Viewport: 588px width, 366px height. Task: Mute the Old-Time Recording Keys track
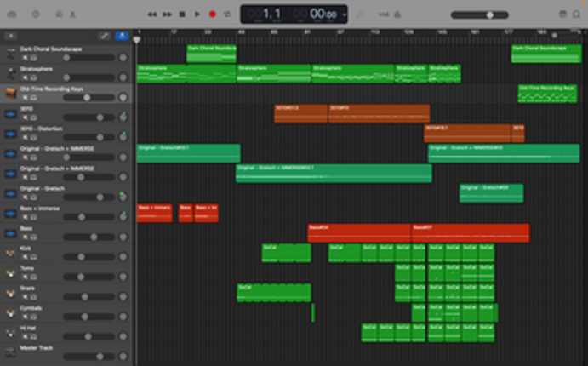tap(25, 97)
